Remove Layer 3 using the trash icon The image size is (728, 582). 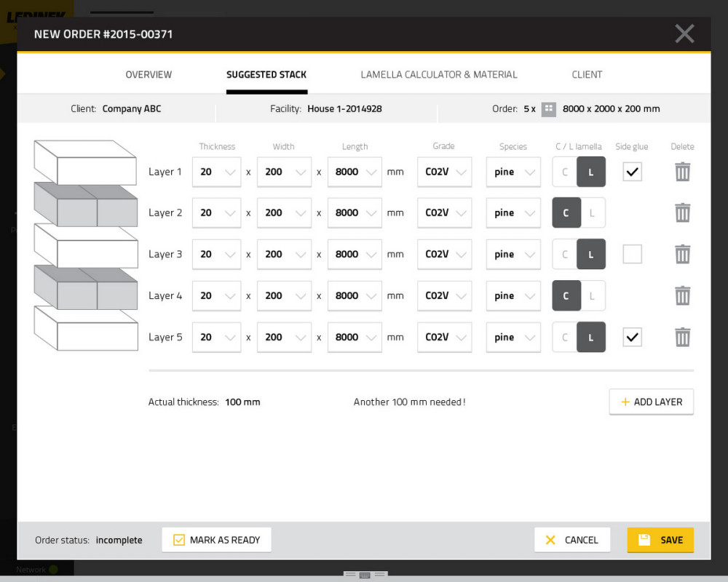point(682,255)
